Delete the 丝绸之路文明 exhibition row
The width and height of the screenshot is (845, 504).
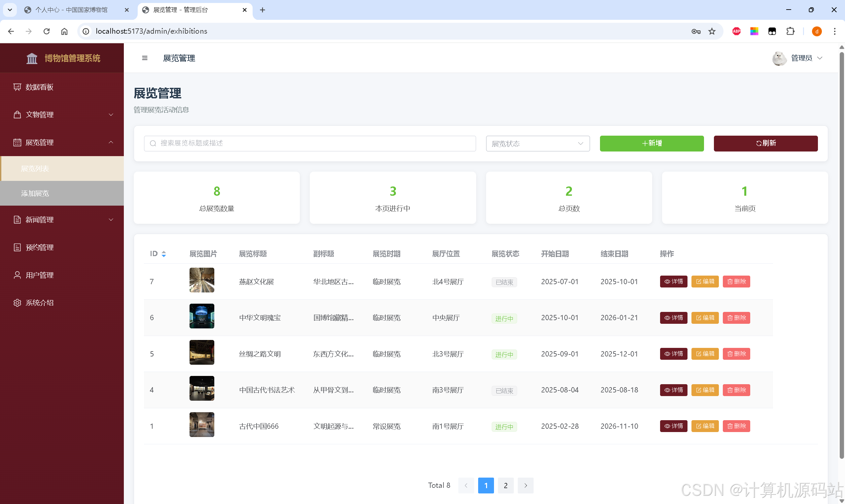pyautogui.click(x=736, y=354)
